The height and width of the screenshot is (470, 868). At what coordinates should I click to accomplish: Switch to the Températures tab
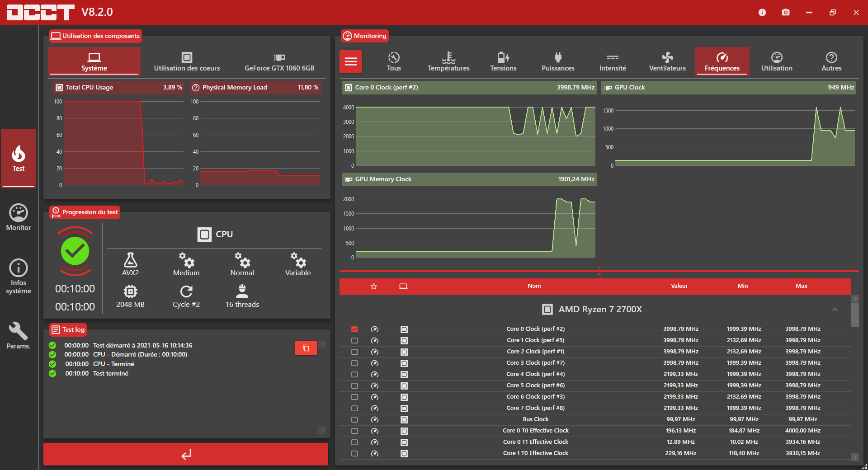(448, 61)
